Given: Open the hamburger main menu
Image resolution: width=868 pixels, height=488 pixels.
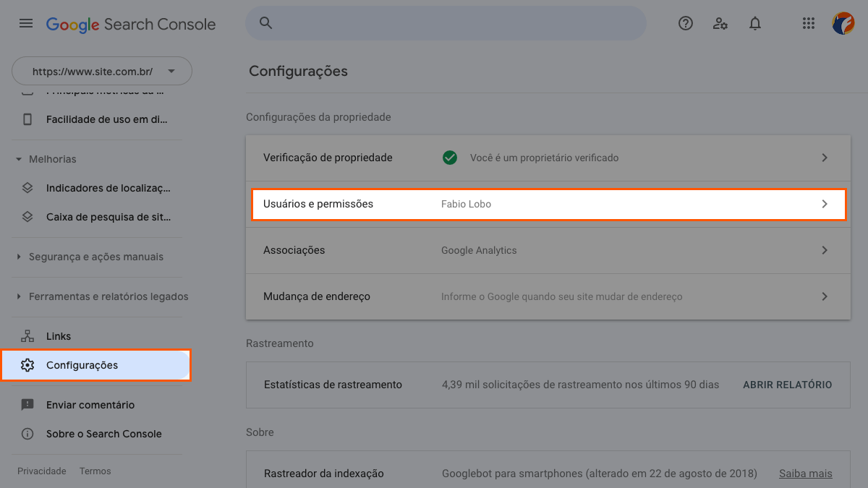Looking at the screenshot, I should (26, 24).
